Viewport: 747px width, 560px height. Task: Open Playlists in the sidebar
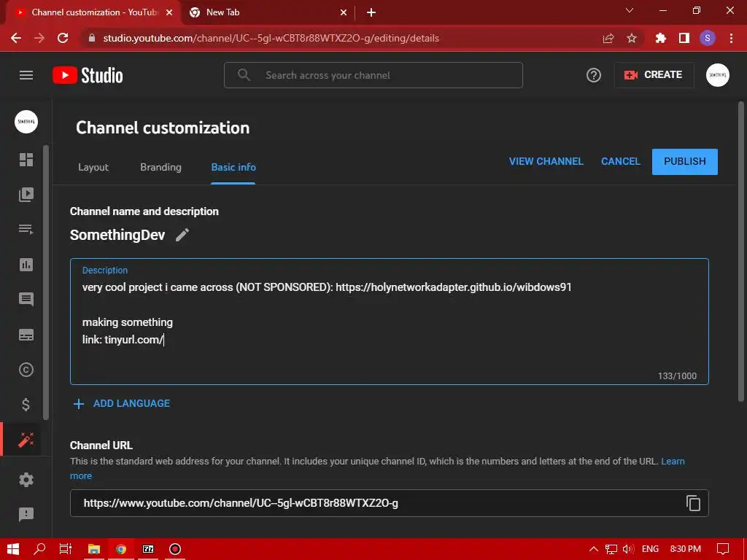pyautogui.click(x=26, y=229)
